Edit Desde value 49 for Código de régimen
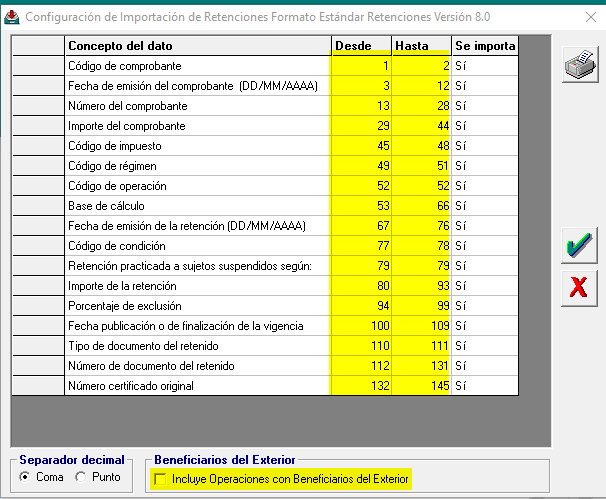Viewport: 606px width, 499px height. tap(361, 166)
